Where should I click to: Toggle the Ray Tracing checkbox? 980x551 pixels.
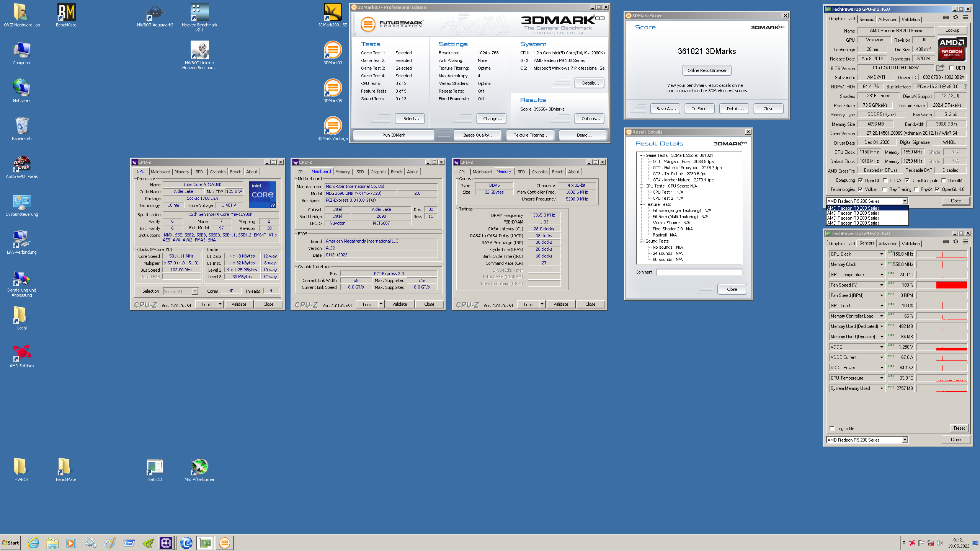885,189
